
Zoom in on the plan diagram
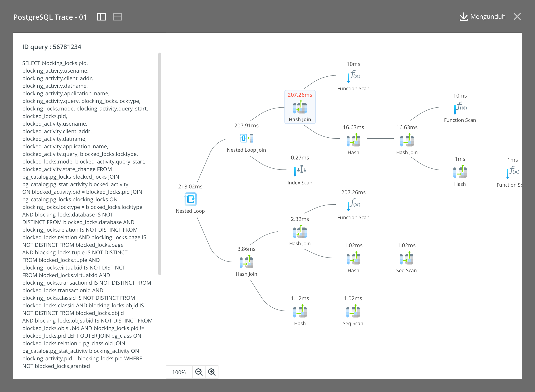pos(212,372)
